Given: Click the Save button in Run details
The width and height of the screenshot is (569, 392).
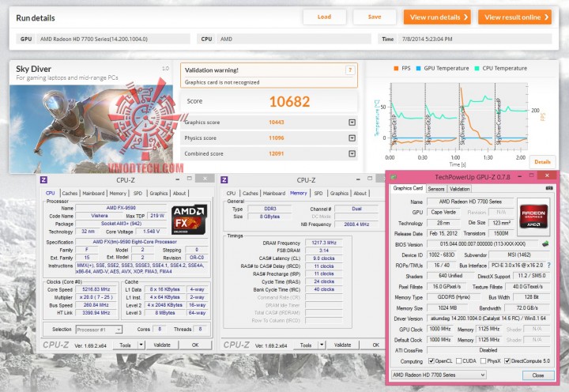Looking at the screenshot, I should click(374, 17).
